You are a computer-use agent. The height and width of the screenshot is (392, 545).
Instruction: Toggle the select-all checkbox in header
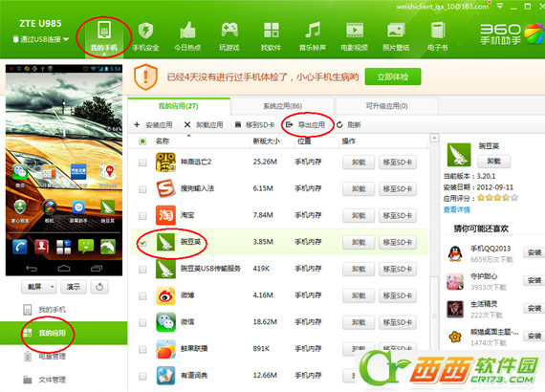click(142, 142)
